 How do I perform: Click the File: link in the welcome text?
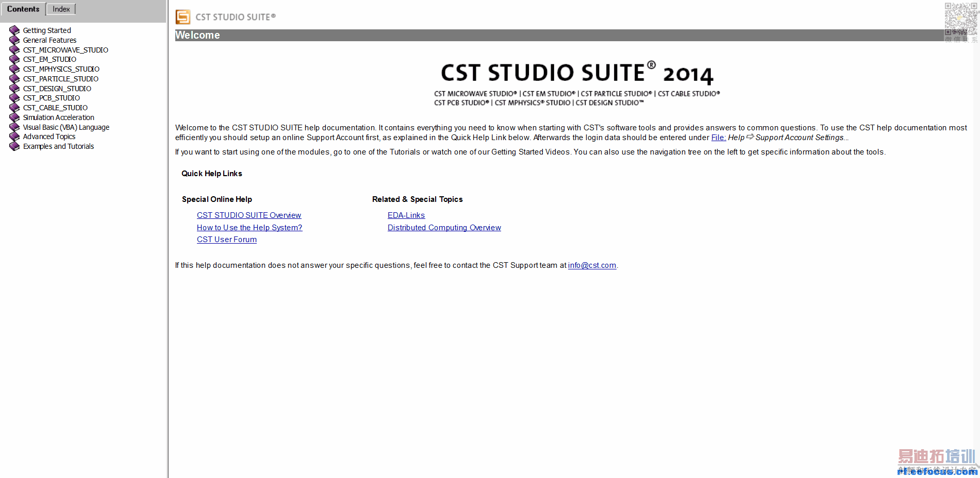(719, 138)
